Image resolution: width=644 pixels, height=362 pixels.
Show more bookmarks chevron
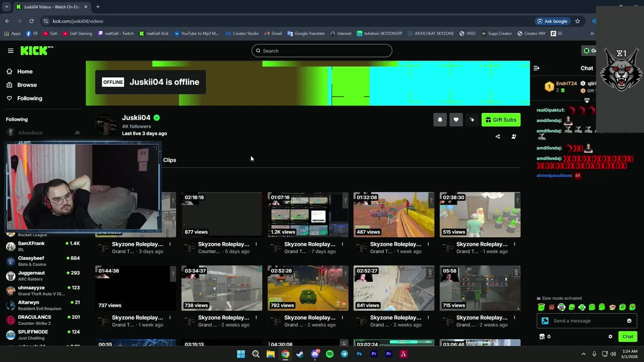(x=592, y=34)
